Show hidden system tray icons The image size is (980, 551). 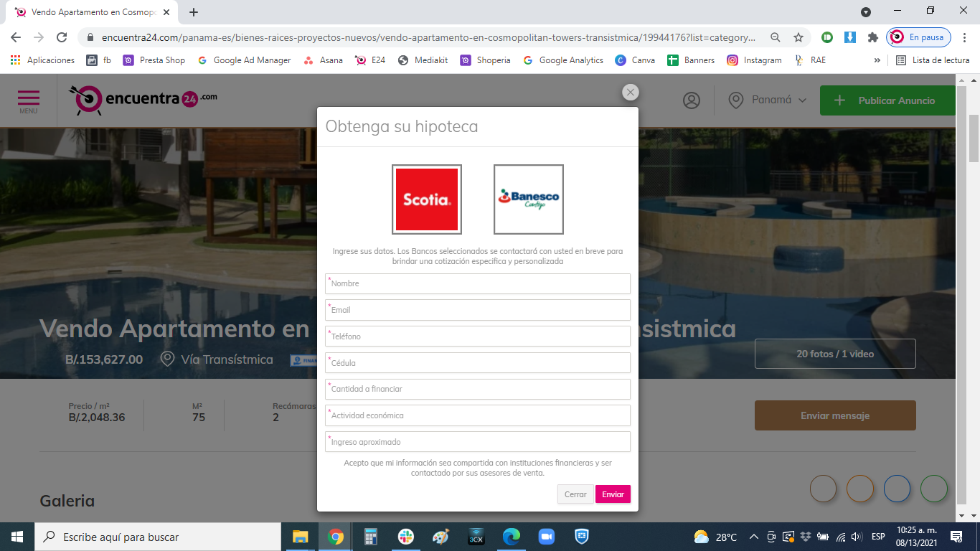click(753, 537)
